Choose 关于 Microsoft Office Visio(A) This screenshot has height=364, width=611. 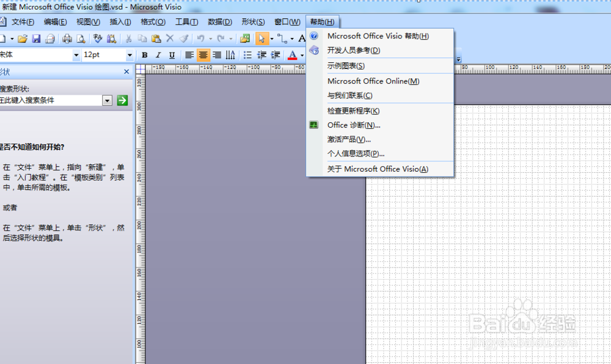380,169
